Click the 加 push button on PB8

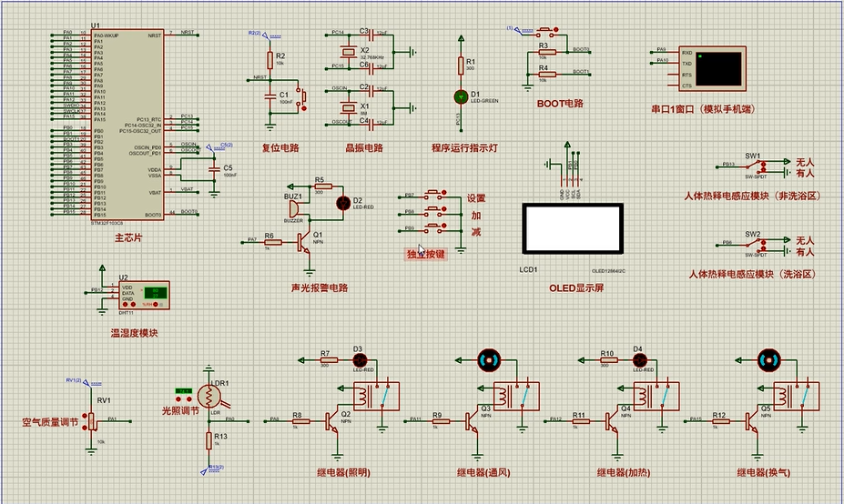coord(435,210)
